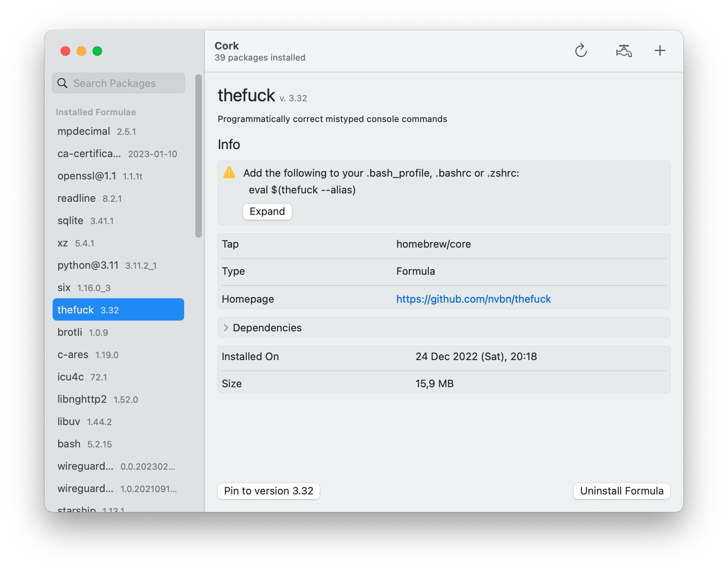Select six 1.16.0_3 package

tap(118, 287)
